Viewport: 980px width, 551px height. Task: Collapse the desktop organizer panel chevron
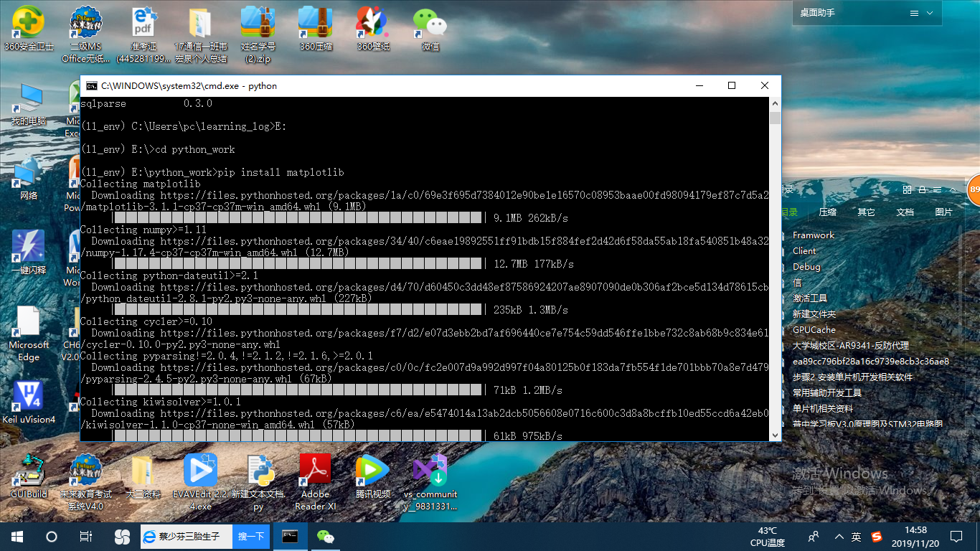click(x=952, y=189)
